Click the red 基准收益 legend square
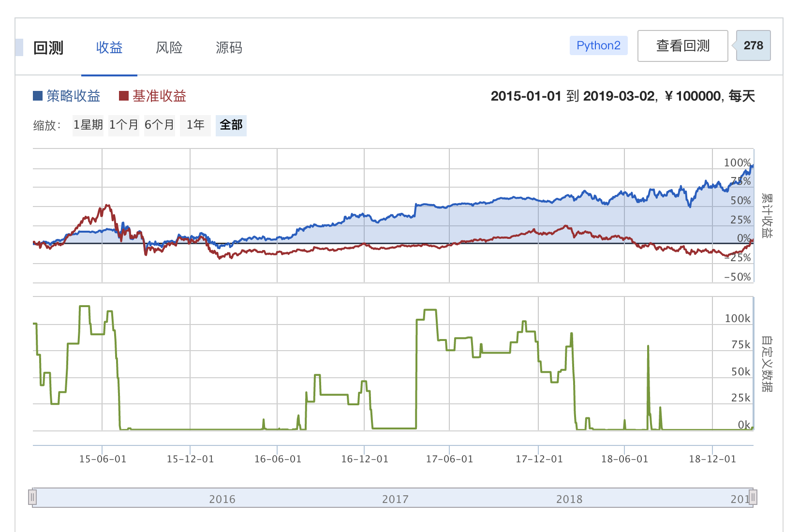 [x=124, y=96]
